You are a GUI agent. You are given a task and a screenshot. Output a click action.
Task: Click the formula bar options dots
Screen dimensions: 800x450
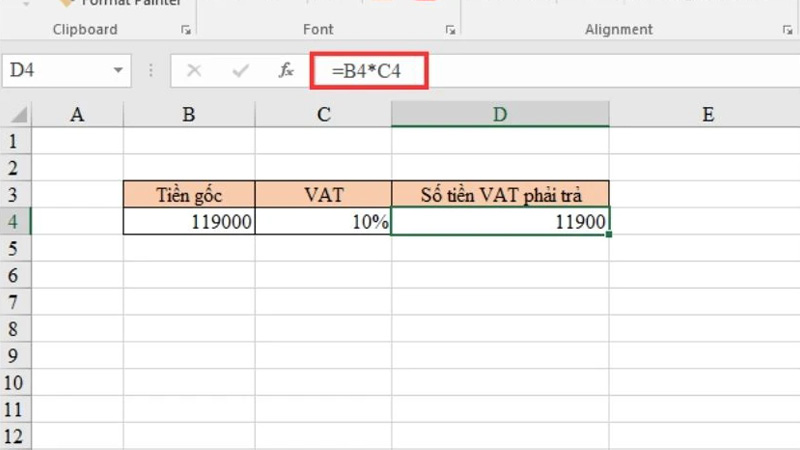point(151,70)
